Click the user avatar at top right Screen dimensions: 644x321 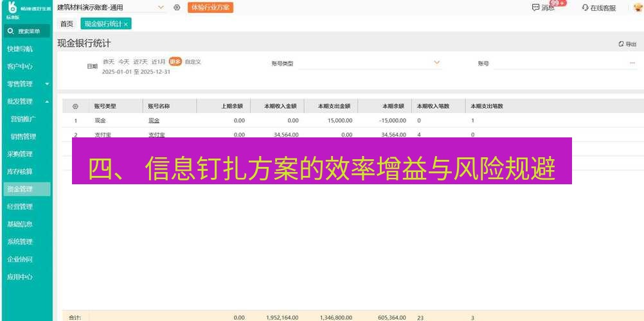[x=638, y=8]
